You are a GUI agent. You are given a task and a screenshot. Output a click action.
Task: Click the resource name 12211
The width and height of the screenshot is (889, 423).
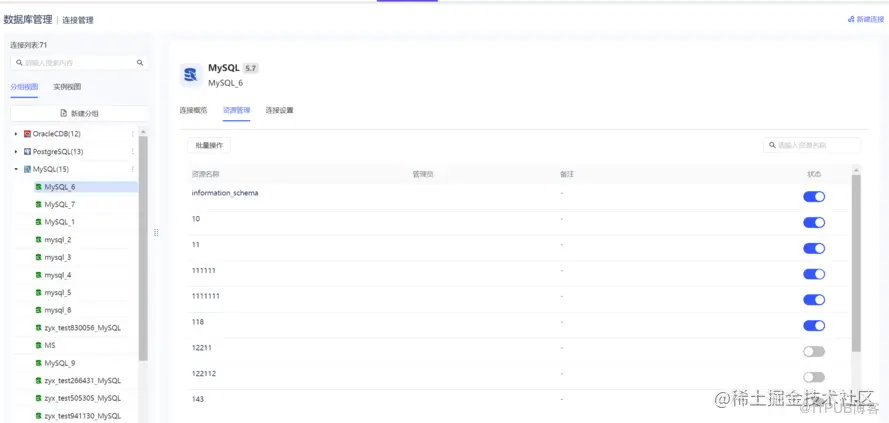point(201,348)
